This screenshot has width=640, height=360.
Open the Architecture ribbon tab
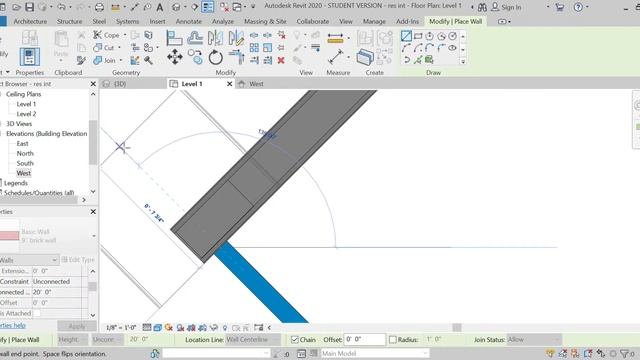(x=30, y=21)
